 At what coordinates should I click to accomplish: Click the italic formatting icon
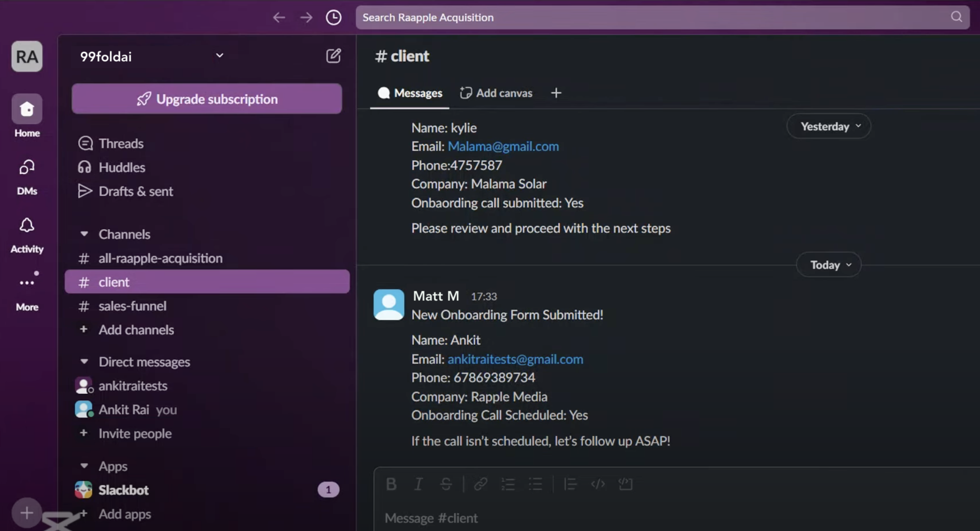pos(418,484)
